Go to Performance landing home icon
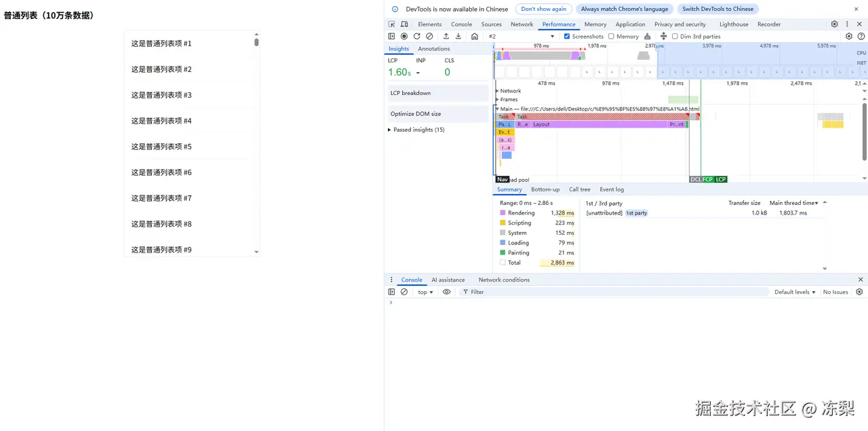This screenshot has width=868, height=431. 475,37
